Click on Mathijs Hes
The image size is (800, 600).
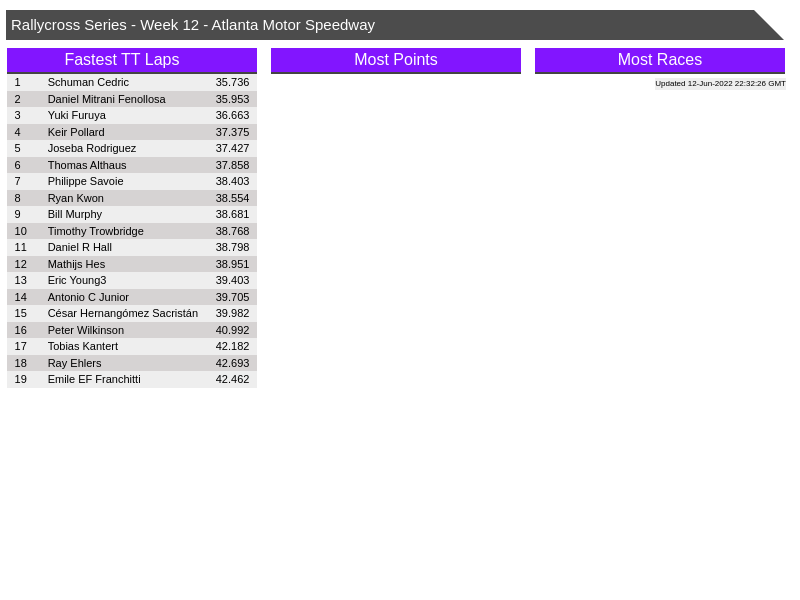(x=76, y=264)
